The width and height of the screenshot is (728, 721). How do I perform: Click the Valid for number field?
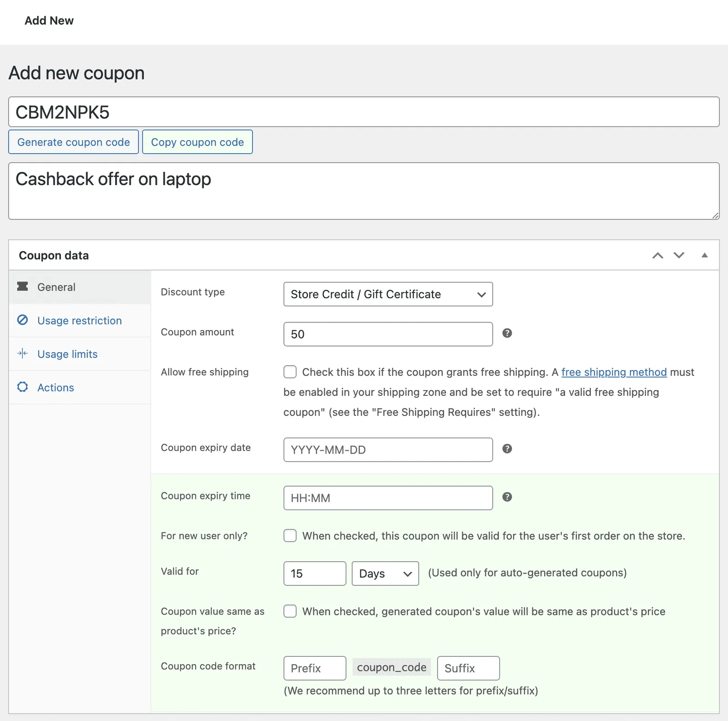pyautogui.click(x=315, y=574)
